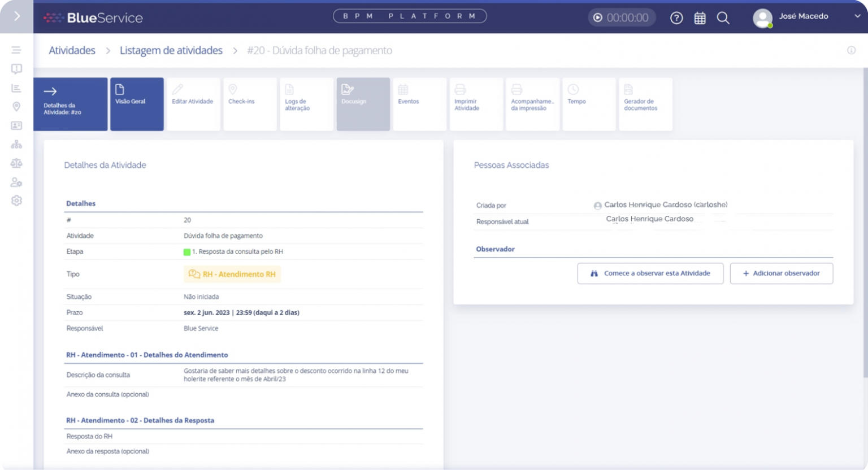
Task: Click the page vertical scrollbar
Action: coord(865,223)
